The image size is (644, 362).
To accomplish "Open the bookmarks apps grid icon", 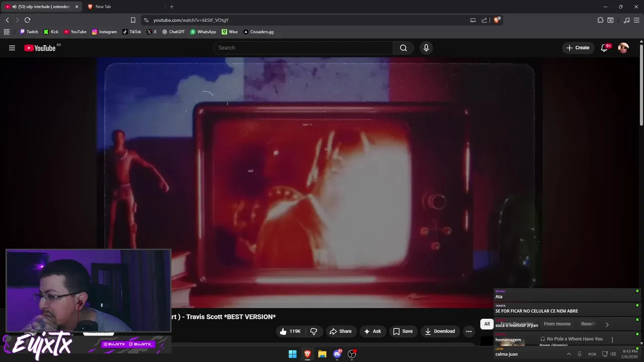I will (7, 32).
